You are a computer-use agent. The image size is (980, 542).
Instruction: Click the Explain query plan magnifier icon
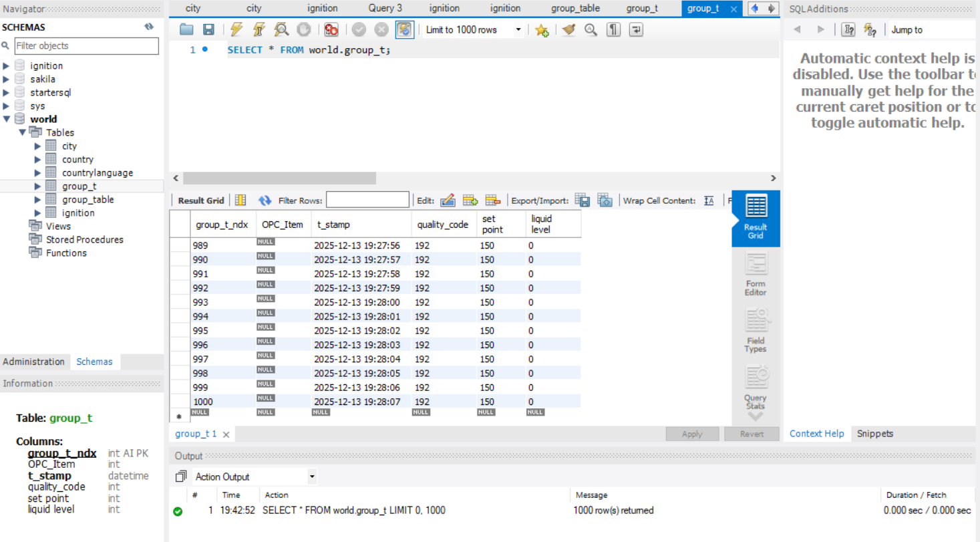(x=281, y=29)
